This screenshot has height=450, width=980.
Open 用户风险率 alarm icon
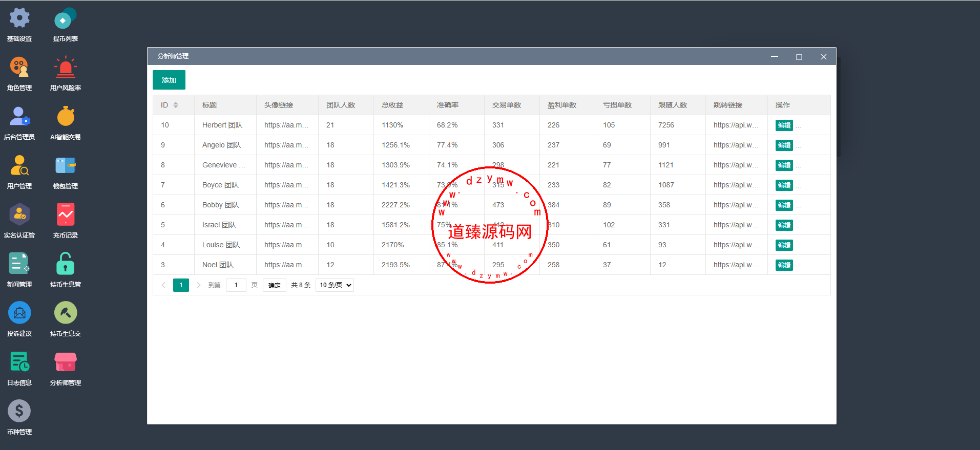66,67
